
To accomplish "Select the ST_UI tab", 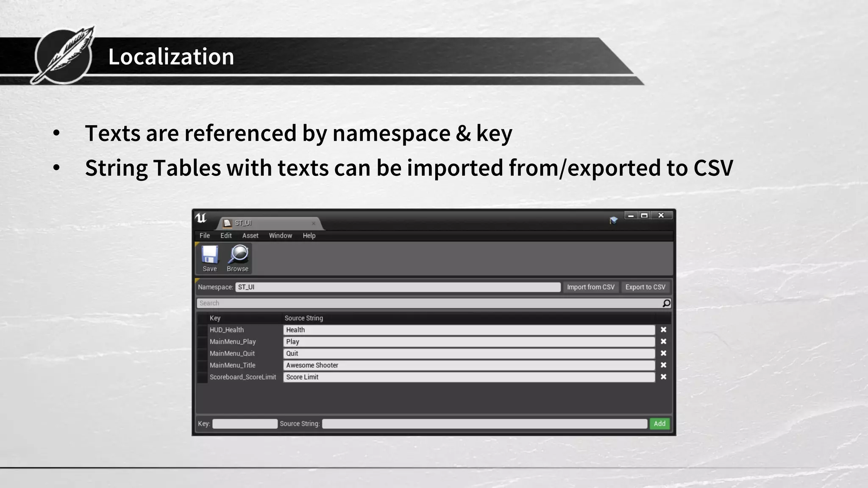I will pyautogui.click(x=270, y=223).
